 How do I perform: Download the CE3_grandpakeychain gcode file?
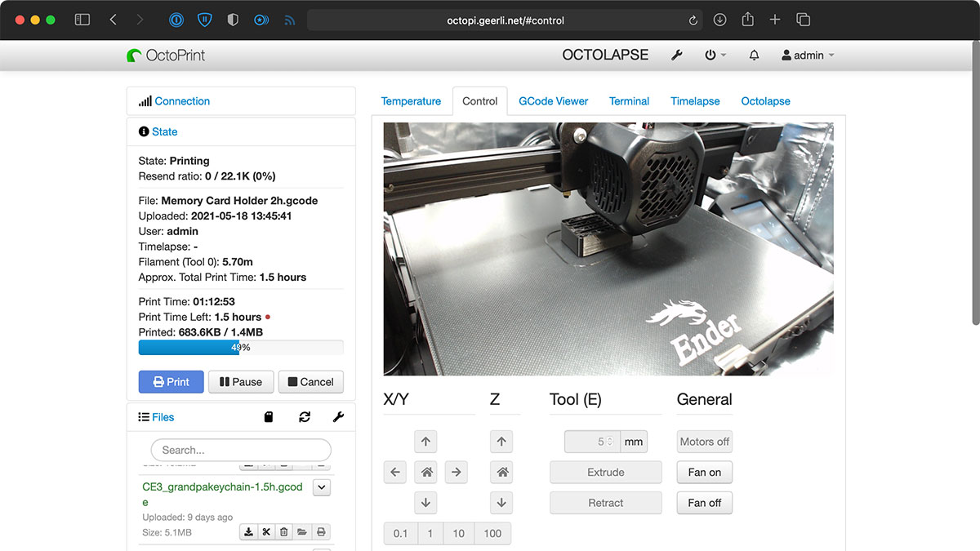(x=248, y=532)
